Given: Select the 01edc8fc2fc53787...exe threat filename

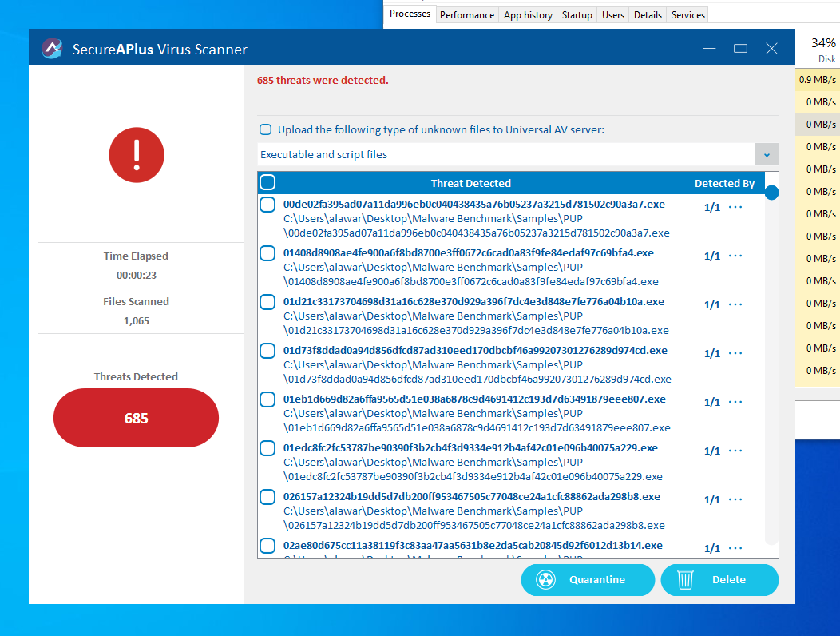Looking at the screenshot, I should pos(470,448).
